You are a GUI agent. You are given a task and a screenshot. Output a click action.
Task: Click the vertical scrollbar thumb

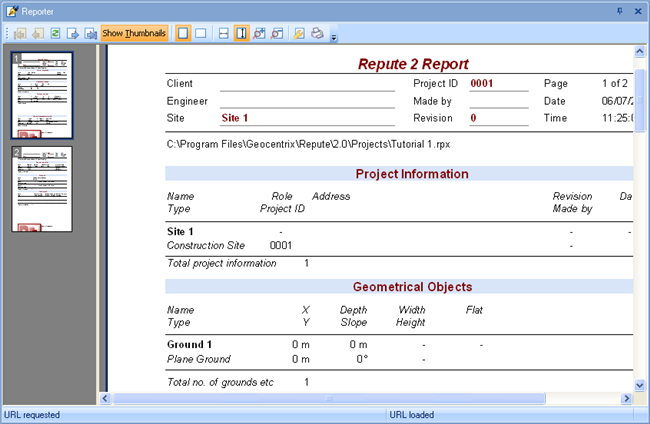pos(640,100)
